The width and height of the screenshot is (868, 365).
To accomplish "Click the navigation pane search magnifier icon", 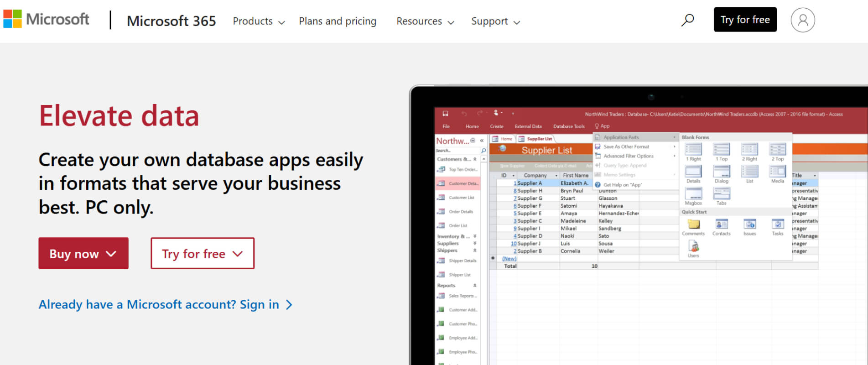I will 483,151.
